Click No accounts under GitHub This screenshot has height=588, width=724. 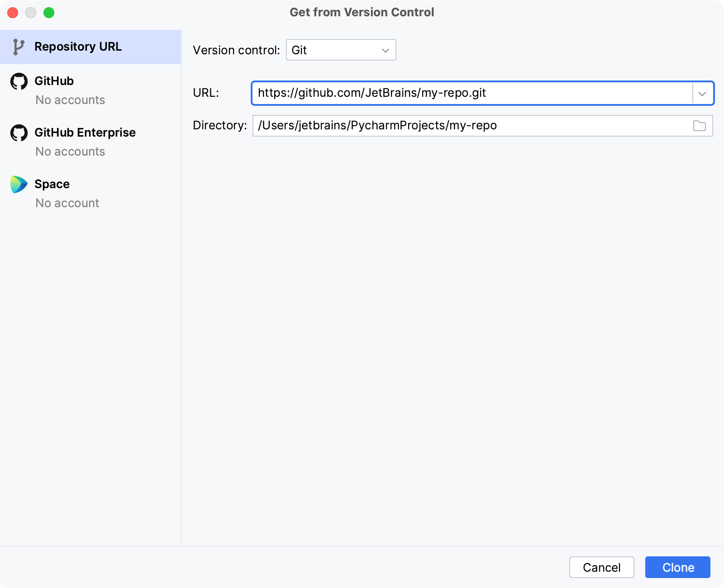click(70, 100)
